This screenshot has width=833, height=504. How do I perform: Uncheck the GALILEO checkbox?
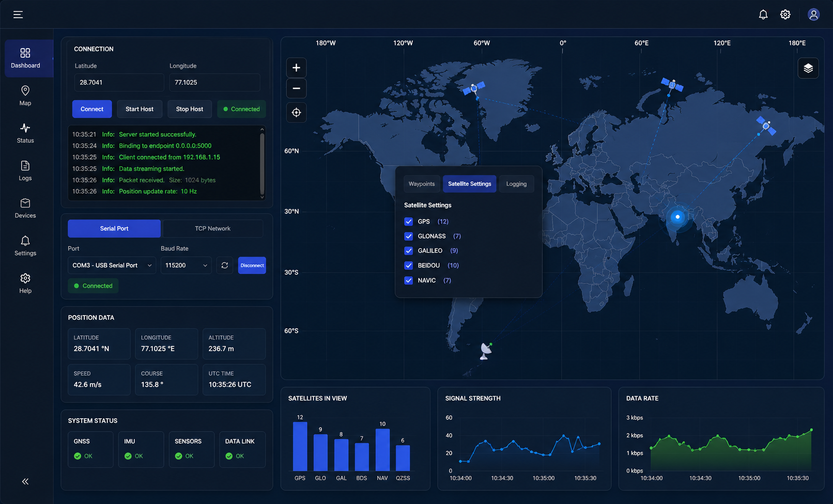click(409, 250)
